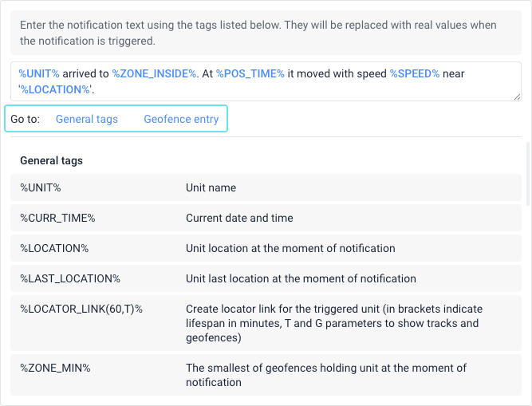The width and height of the screenshot is (532, 406).
Task: Go to the Geofence entry tags link
Action: 181,119
